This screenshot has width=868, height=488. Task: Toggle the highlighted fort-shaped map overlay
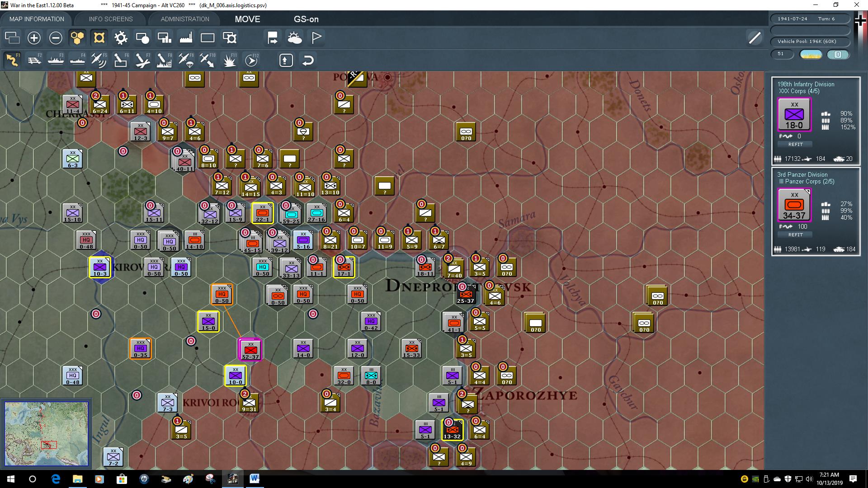point(99,38)
